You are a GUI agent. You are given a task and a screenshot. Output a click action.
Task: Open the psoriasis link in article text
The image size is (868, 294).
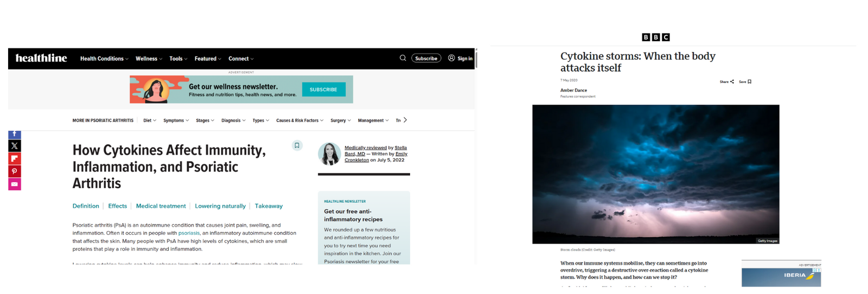pos(189,233)
